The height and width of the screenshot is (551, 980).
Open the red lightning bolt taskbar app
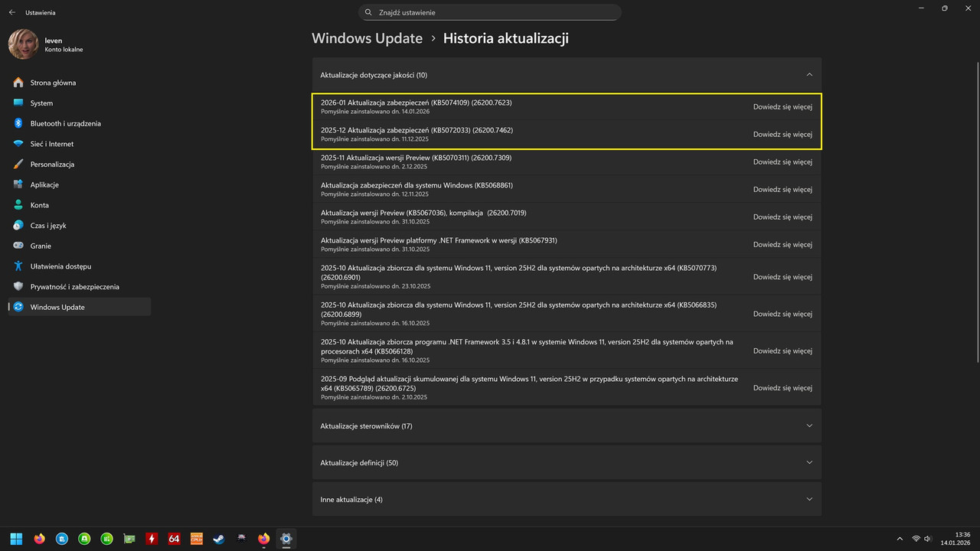click(x=152, y=539)
